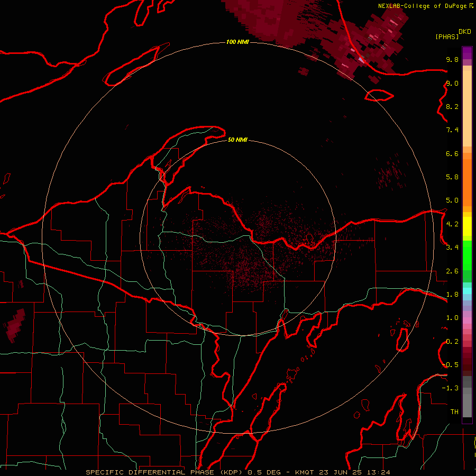Click the 100 NMI range ring label
Viewport: 476px width, 476px height.
click(237, 42)
